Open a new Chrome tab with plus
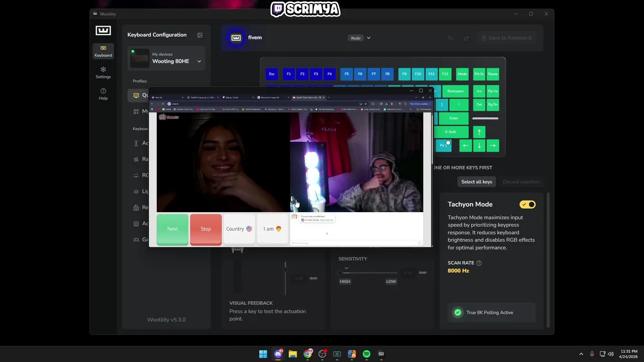 329,98
